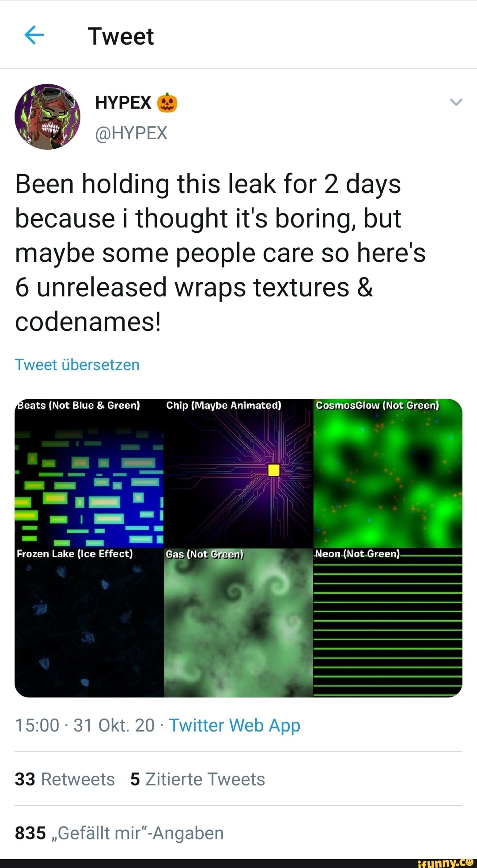Open the @HYPEX handle

tap(131, 133)
